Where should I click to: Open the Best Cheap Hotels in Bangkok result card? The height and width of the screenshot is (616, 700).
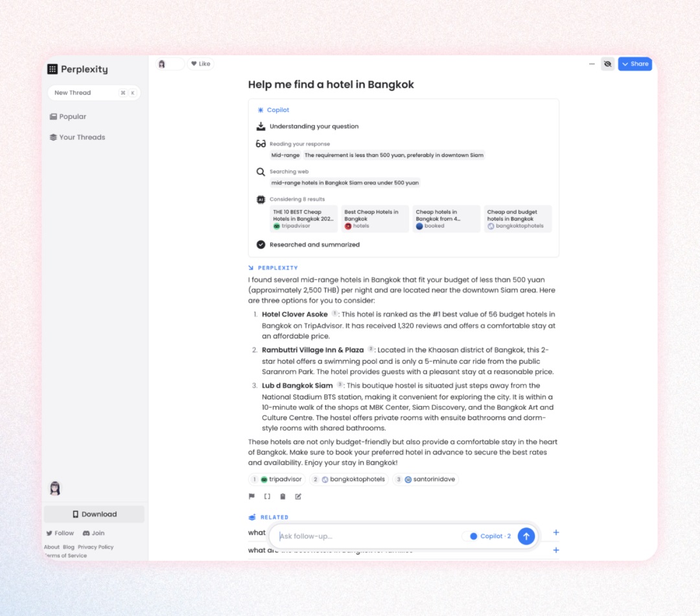pyautogui.click(x=375, y=219)
